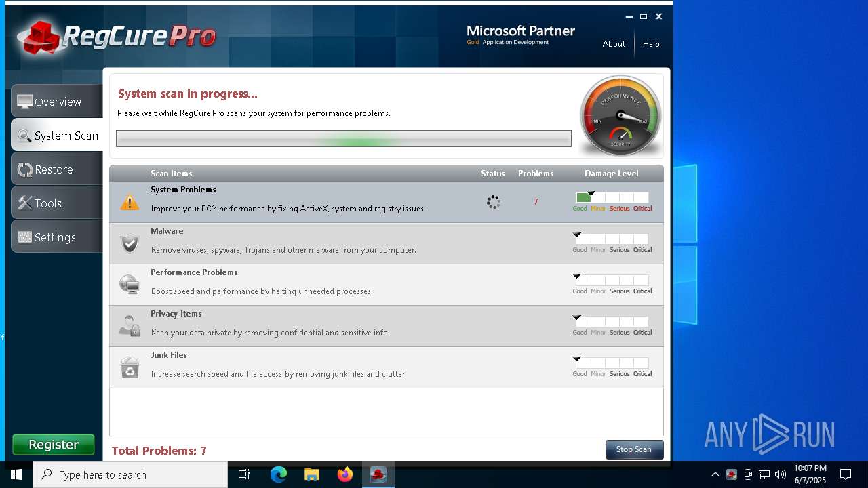Select the Junk Files row title

(x=169, y=355)
